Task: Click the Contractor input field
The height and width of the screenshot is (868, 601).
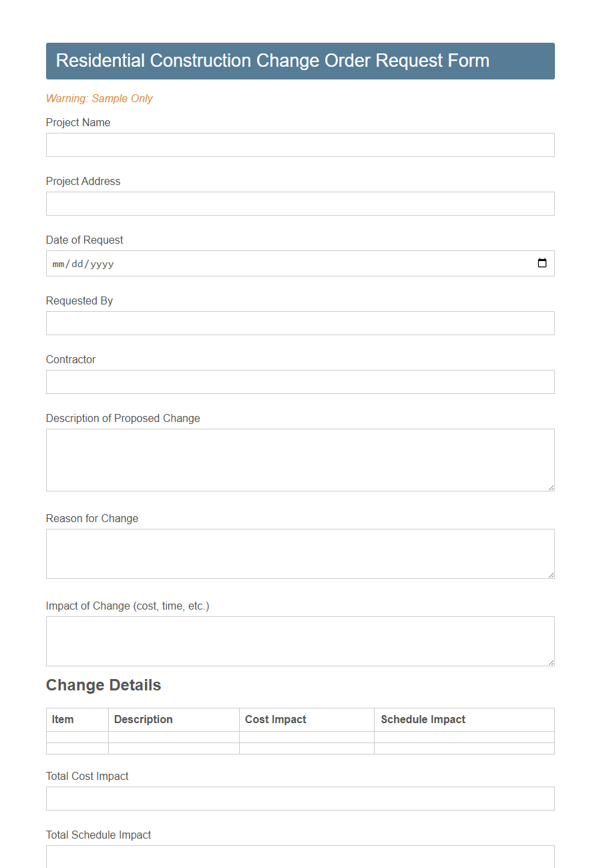Action: [x=300, y=382]
